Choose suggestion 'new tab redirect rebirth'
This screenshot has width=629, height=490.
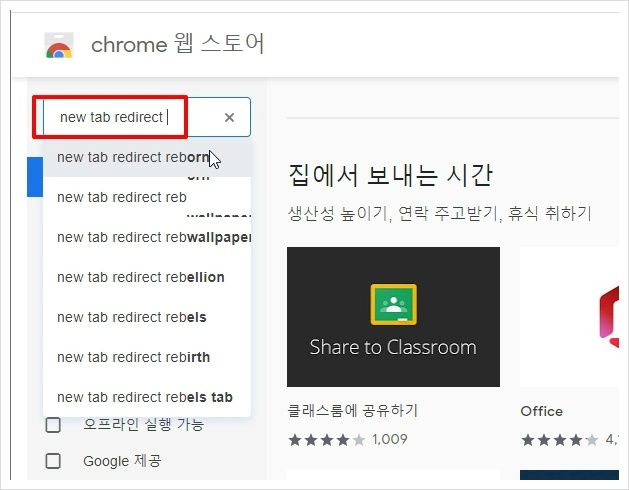pyautogui.click(x=147, y=357)
